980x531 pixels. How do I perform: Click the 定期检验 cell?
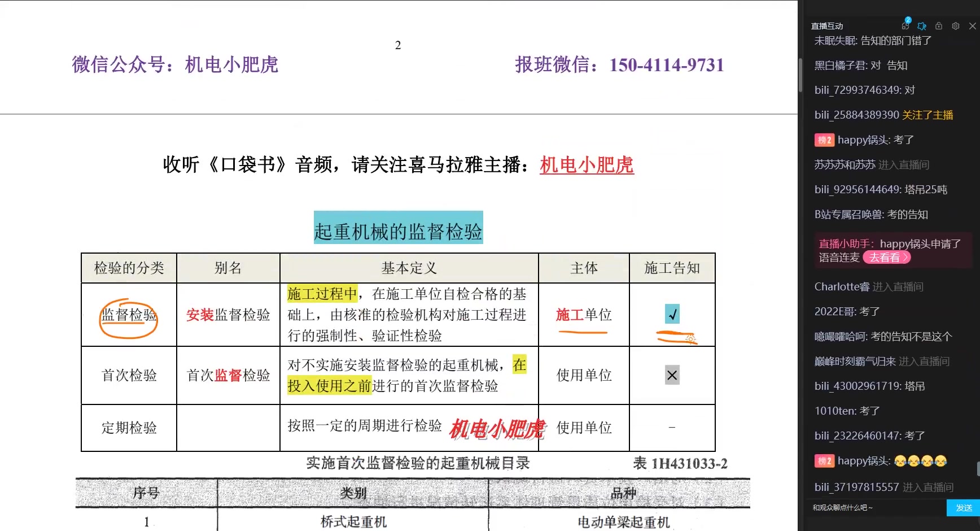129,428
